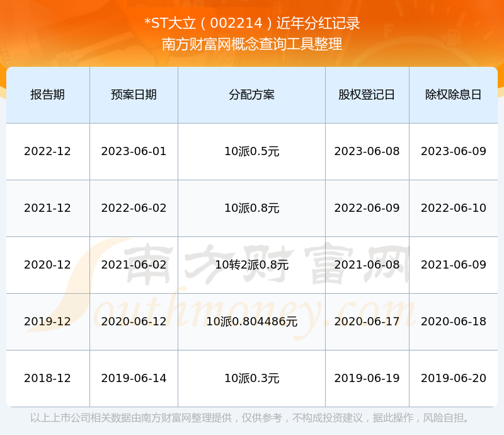Select the '除权除息日' column header
Screen dimensions: 504x435
coord(453,95)
